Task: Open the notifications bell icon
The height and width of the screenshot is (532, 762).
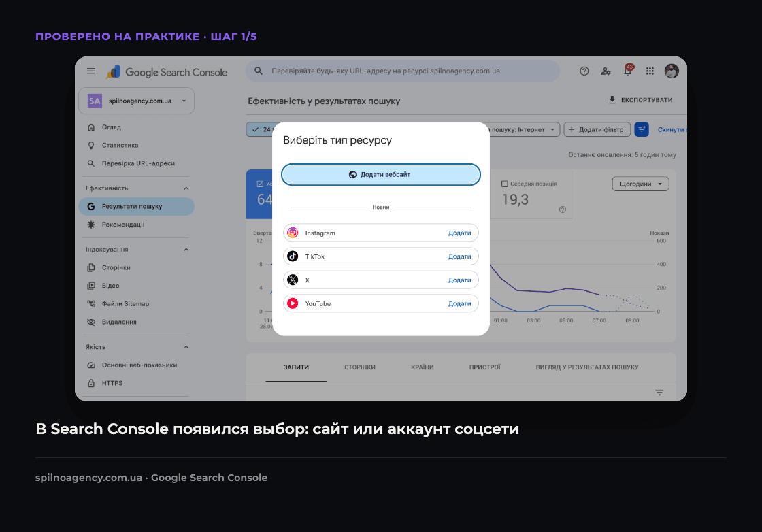Action: [x=628, y=71]
